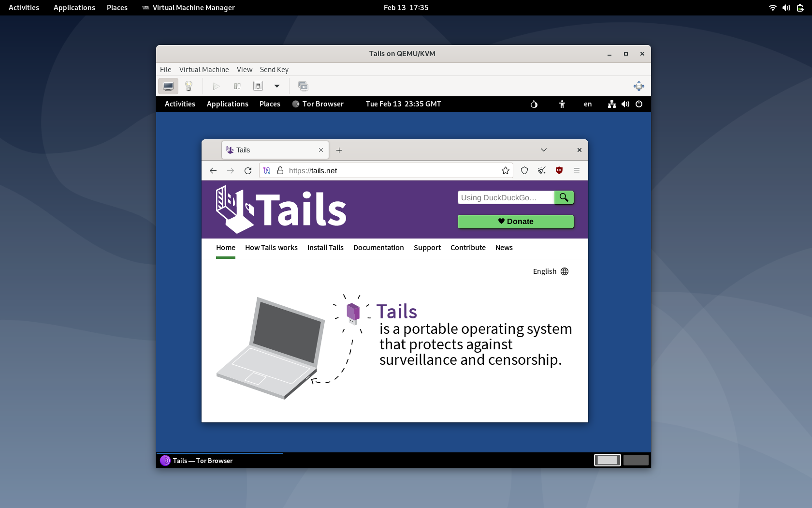Open the manage VM snapshots icon
Viewport: 812px width, 508px height.
[x=303, y=86]
